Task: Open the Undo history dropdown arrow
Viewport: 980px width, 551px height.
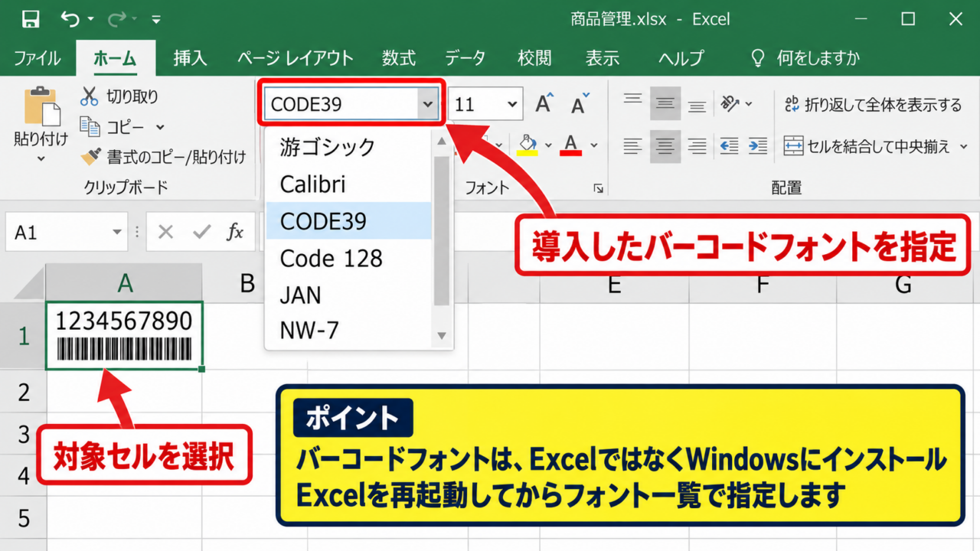Action: click(90, 19)
